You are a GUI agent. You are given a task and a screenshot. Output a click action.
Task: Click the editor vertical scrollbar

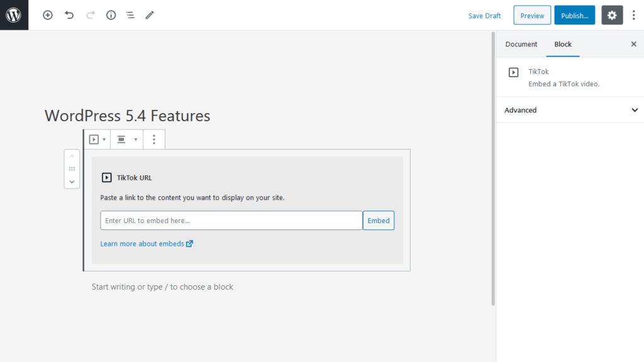coord(493,168)
